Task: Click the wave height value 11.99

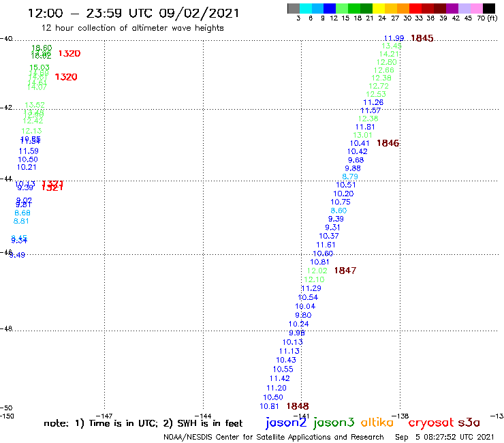Action: point(394,38)
